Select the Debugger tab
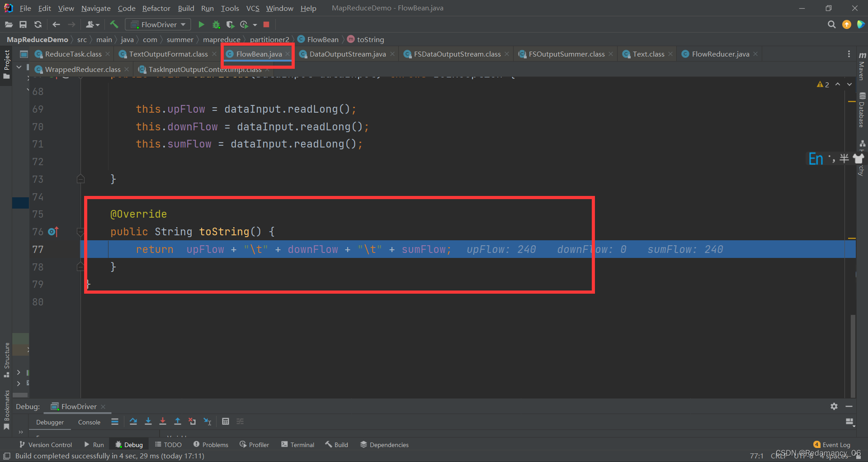This screenshot has height=462, width=868. pyautogui.click(x=50, y=422)
